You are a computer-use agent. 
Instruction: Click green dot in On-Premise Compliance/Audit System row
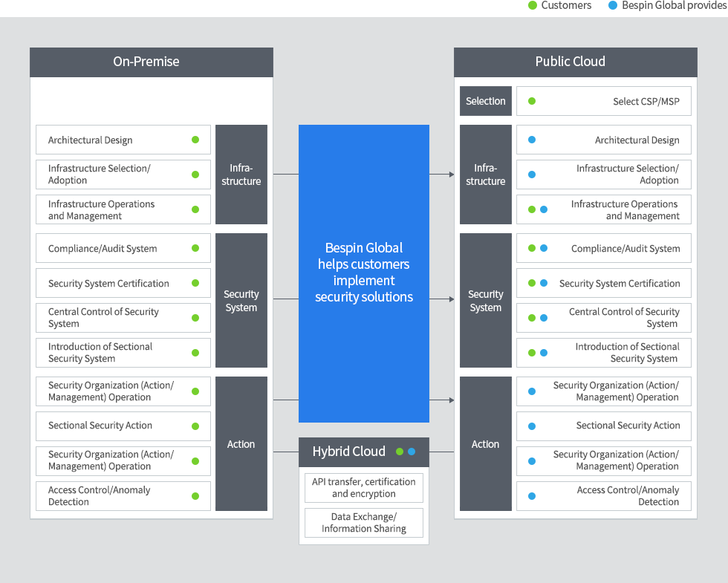coord(195,248)
